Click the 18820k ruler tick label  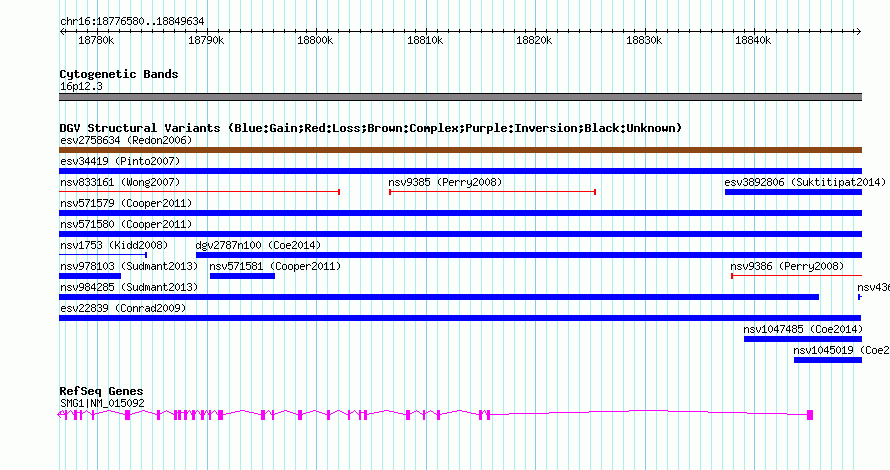pos(534,40)
